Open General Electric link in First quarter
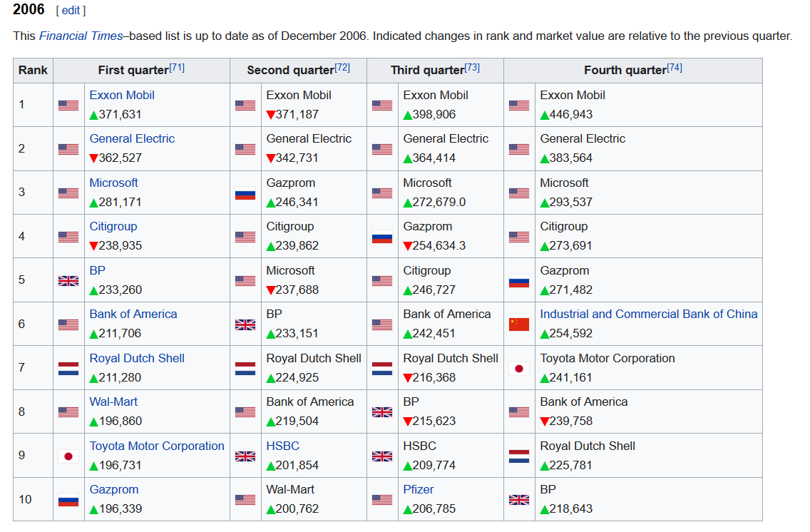810x532 pixels. pos(132,138)
